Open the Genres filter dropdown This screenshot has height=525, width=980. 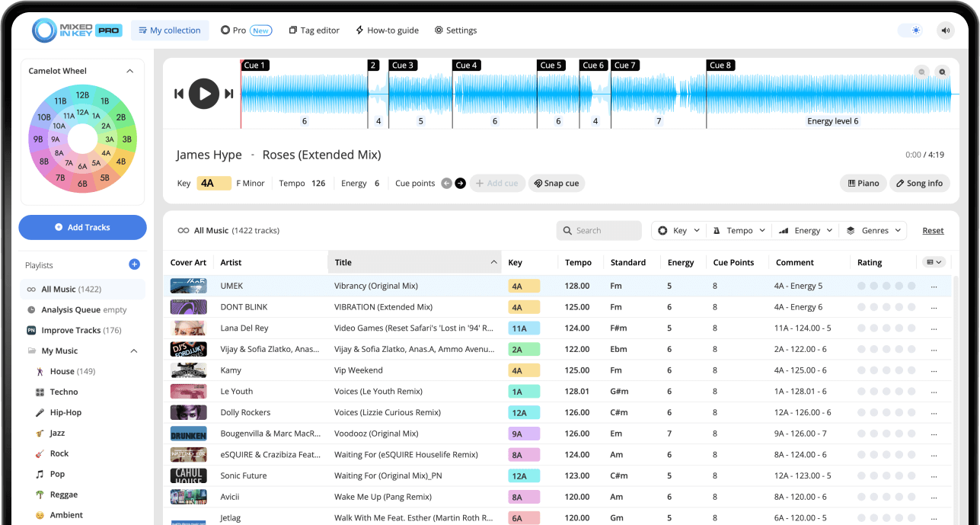(873, 230)
